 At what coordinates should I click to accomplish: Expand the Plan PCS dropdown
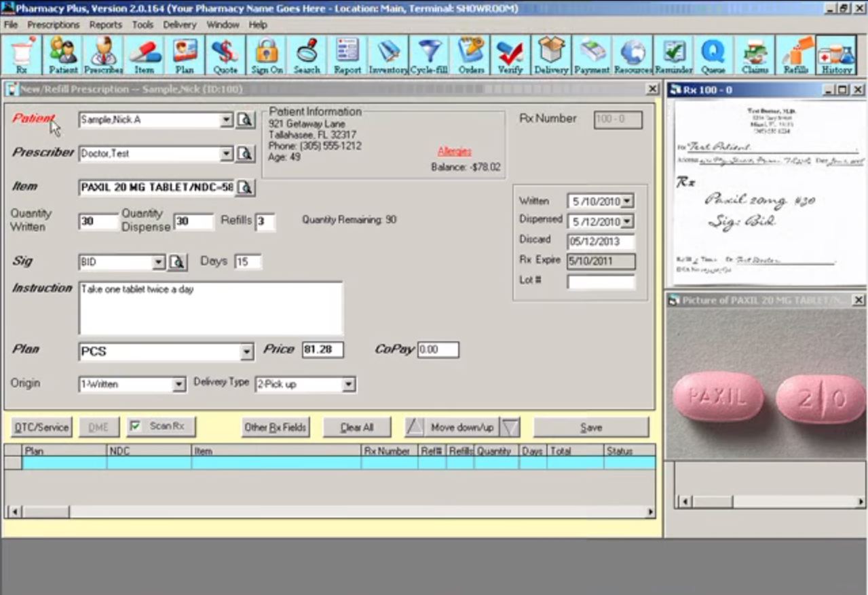click(246, 352)
